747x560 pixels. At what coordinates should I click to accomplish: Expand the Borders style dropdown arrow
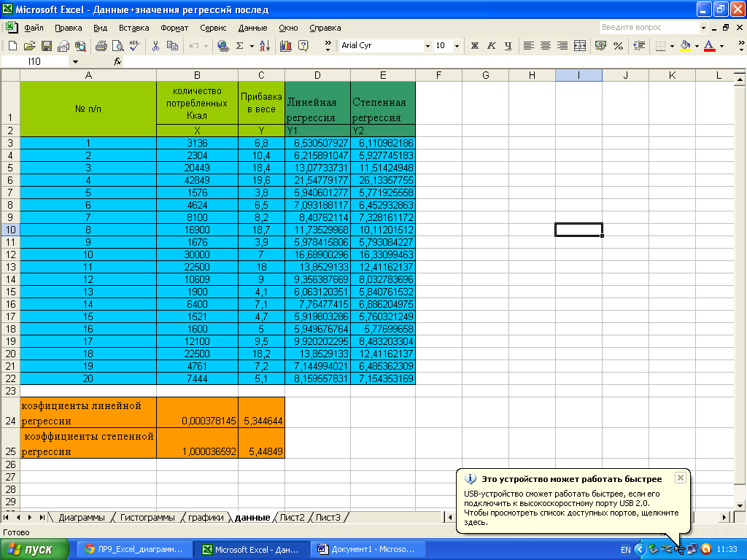672,46
